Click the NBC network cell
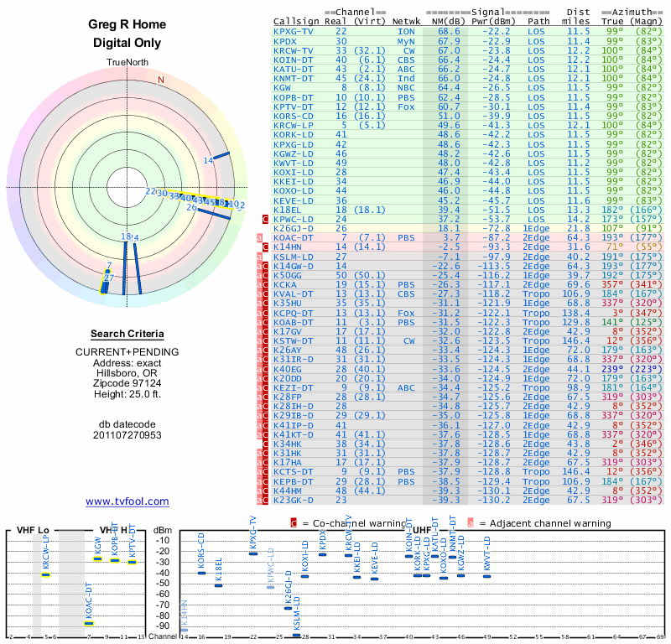 [406, 88]
